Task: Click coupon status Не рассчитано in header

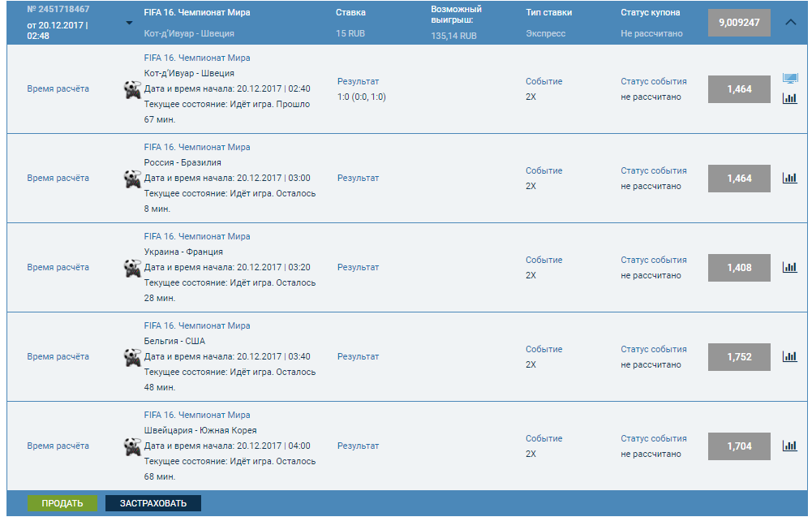Action: [651, 33]
